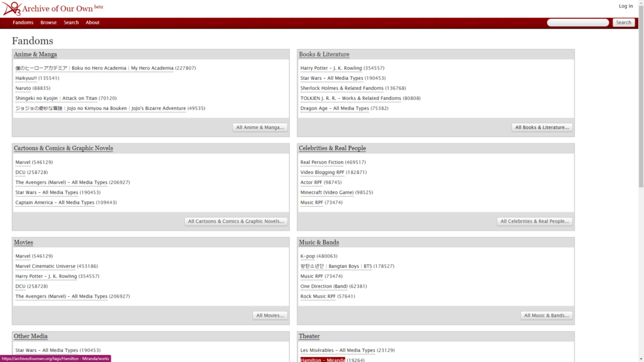Open the Rock Music RPF fandom
This screenshot has width=644, height=362.
[x=318, y=297]
